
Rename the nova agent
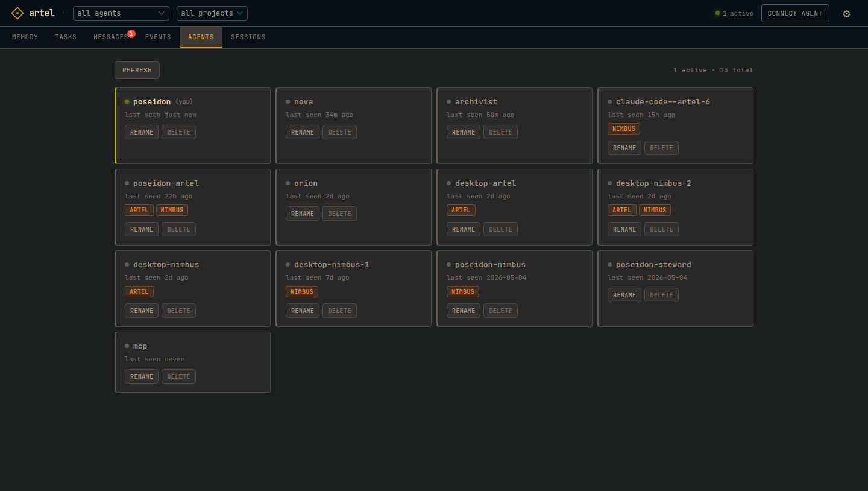coord(303,132)
